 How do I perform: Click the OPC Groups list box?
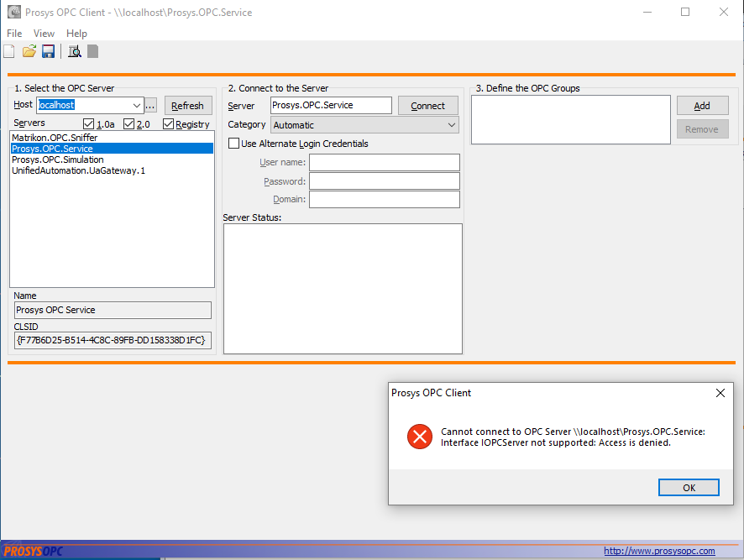click(571, 119)
